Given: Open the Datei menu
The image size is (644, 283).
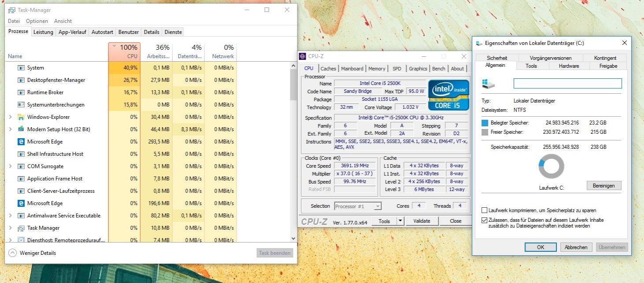Looking at the screenshot, I should 14,21.
